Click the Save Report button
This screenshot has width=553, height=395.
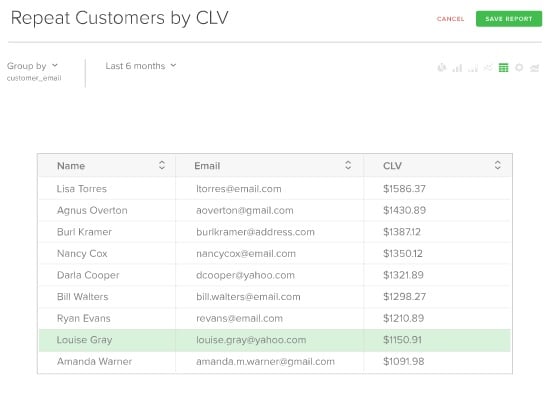click(509, 19)
